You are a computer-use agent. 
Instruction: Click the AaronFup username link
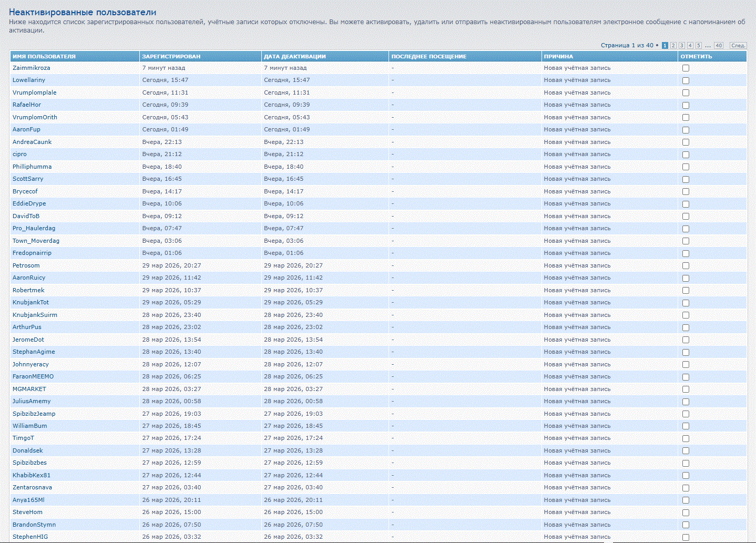[26, 129]
